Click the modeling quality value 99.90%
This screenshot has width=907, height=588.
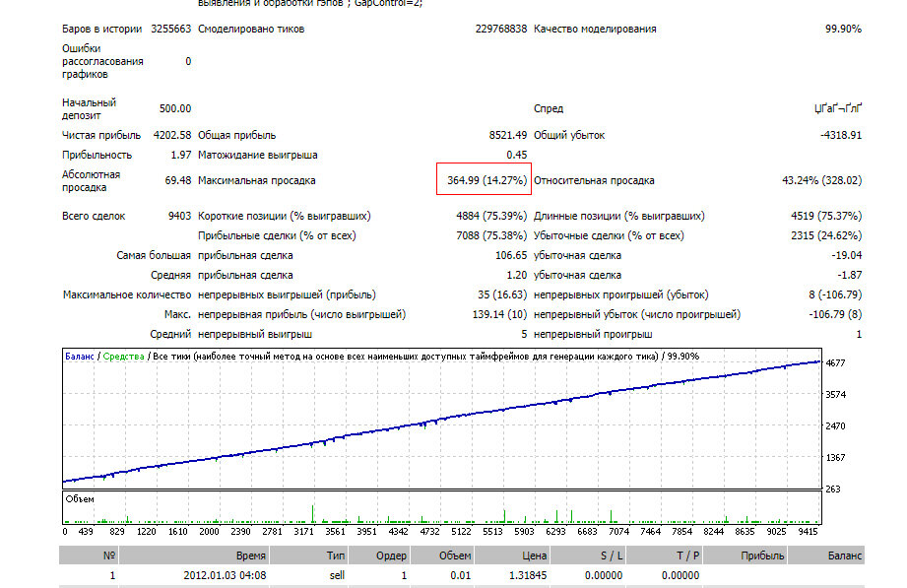click(843, 29)
